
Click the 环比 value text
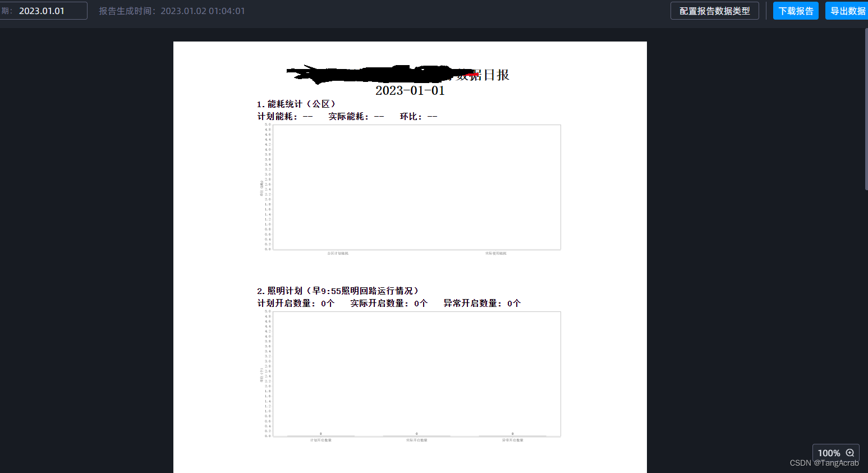click(x=419, y=116)
